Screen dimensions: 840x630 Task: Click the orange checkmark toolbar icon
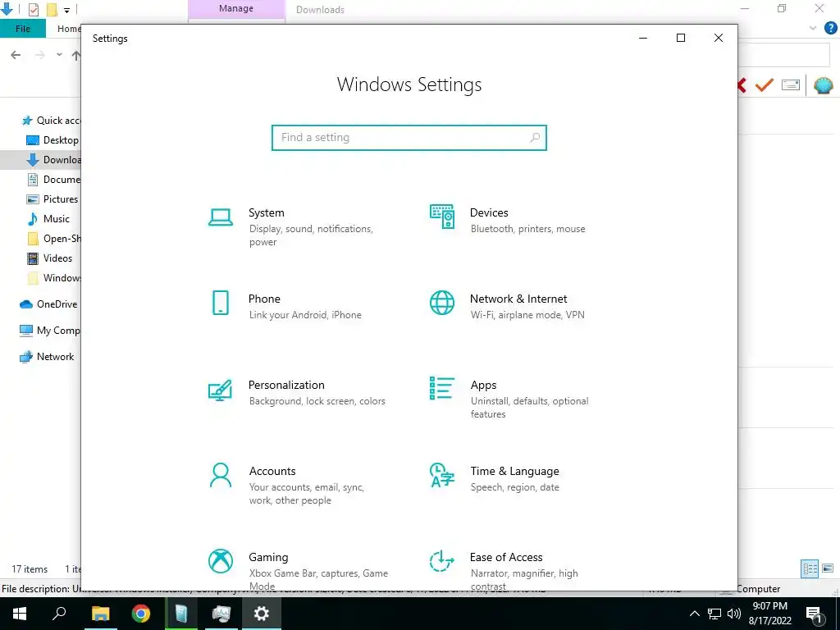click(765, 84)
